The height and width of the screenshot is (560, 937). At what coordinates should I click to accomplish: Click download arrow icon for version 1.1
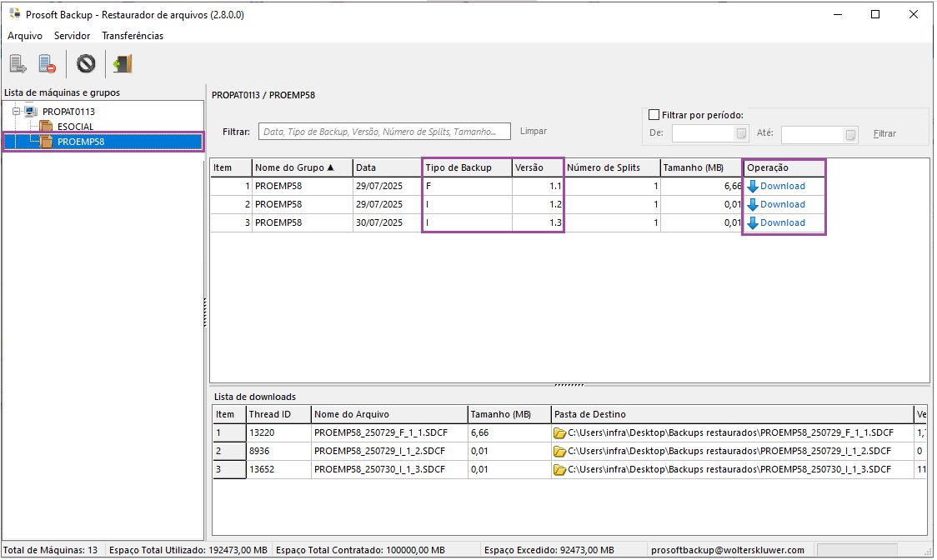click(753, 187)
